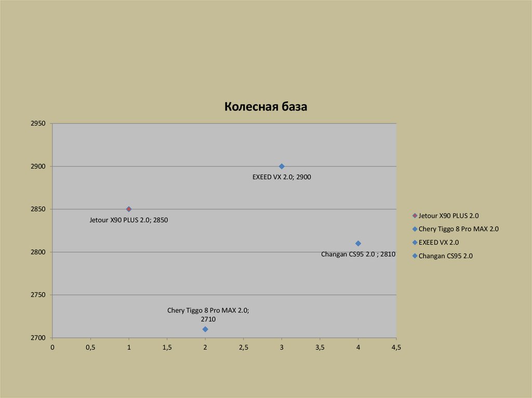Click the 1,5 tick label on horizontal axis

point(167,348)
